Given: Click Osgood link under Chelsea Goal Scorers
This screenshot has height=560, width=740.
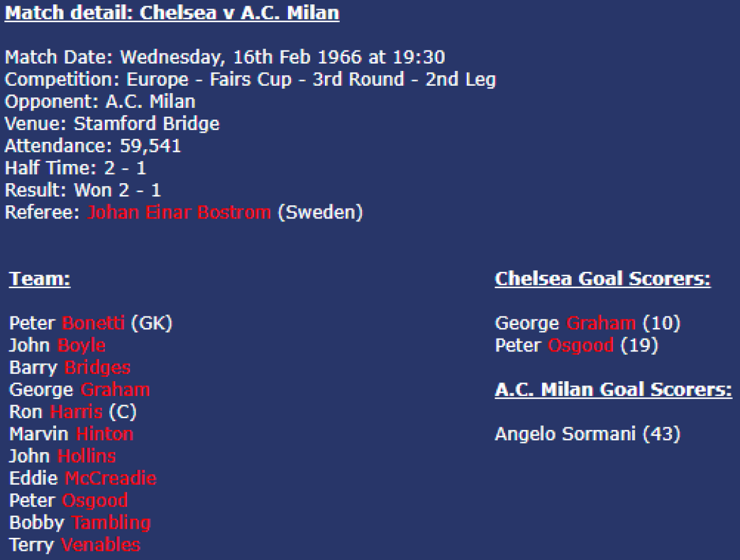Looking at the screenshot, I should (x=580, y=345).
